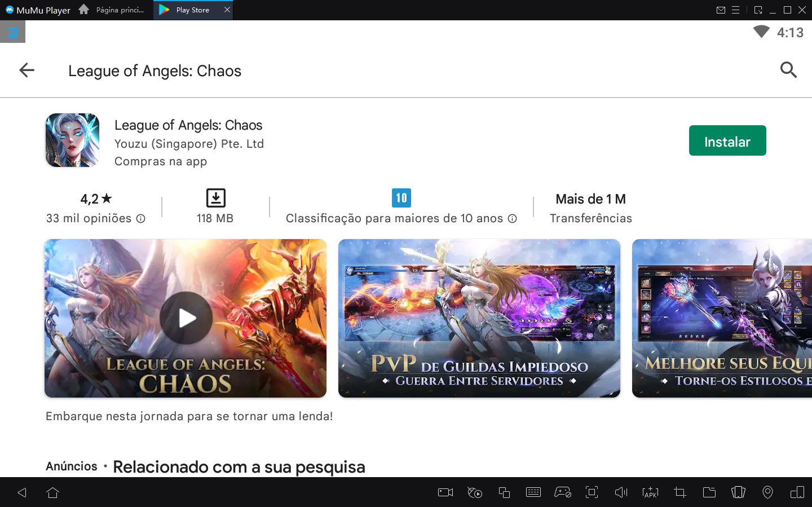Viewport: 812px width, 507px height.
Task: Install an APK file icon
Action: point(650,492)
